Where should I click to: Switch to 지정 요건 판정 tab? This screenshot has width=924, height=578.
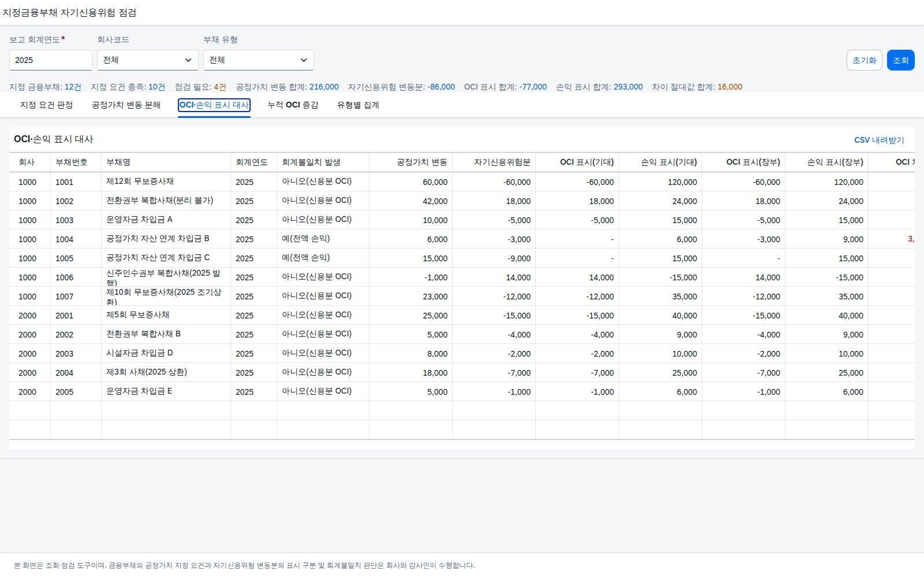click(47, 105)
